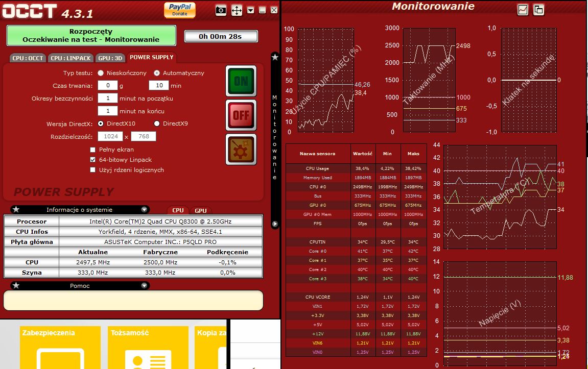
Task: Open the OCCT title bar dropdown arrow
Action: click(x=250, y=10)
